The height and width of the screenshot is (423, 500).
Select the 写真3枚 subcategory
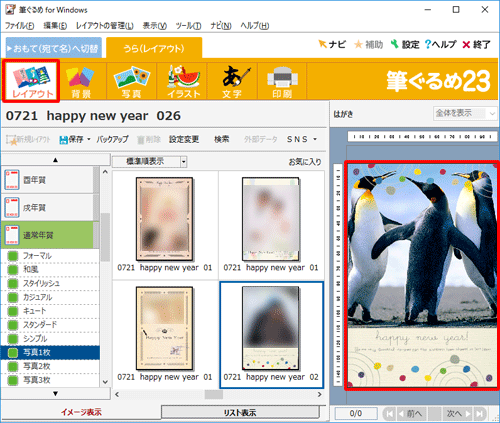pos(50,380)
